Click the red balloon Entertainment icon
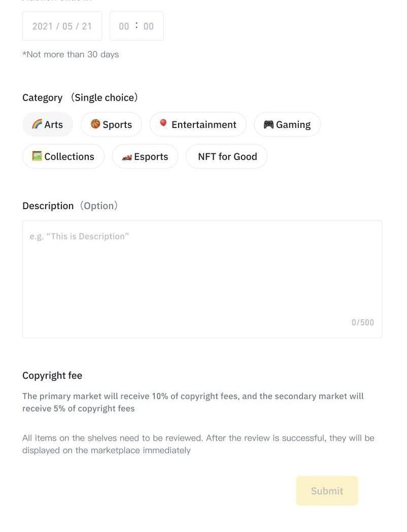407x532 pixels. point(163,123)
